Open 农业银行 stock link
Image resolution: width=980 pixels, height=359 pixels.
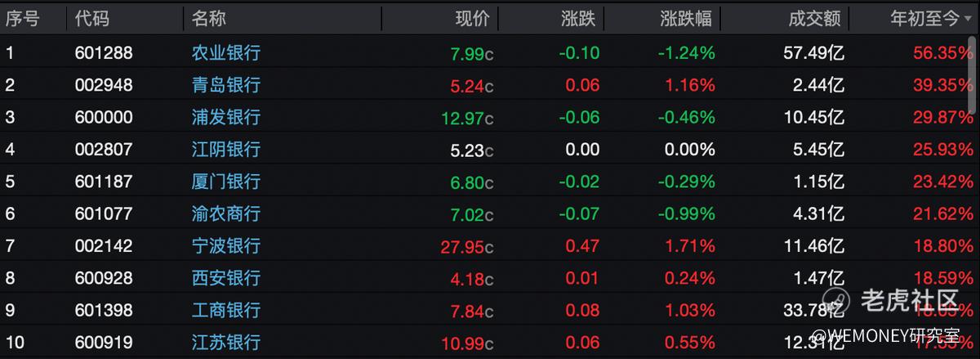click(226, 53)
